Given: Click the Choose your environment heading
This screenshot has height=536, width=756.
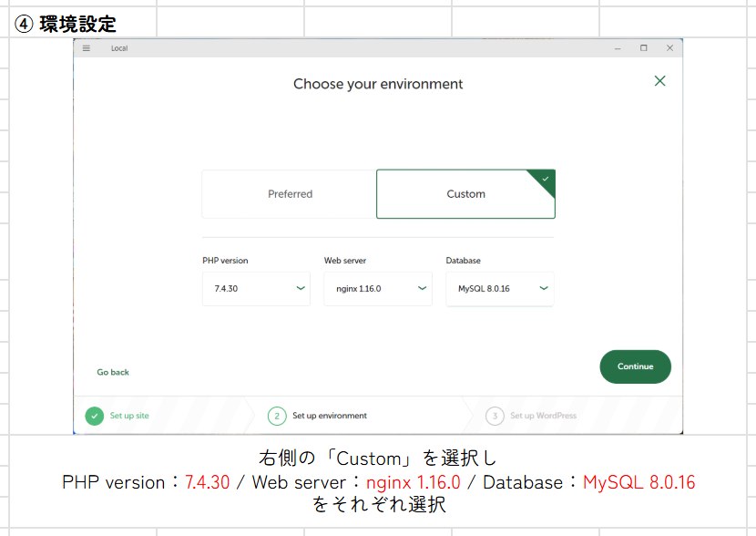Looking at the screenshot, I should (x=378, y=84).
